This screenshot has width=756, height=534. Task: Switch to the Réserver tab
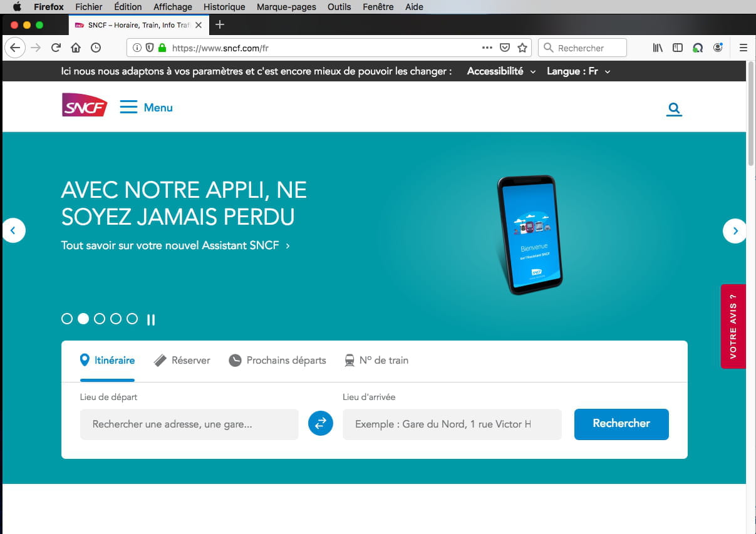pos(182,361)
